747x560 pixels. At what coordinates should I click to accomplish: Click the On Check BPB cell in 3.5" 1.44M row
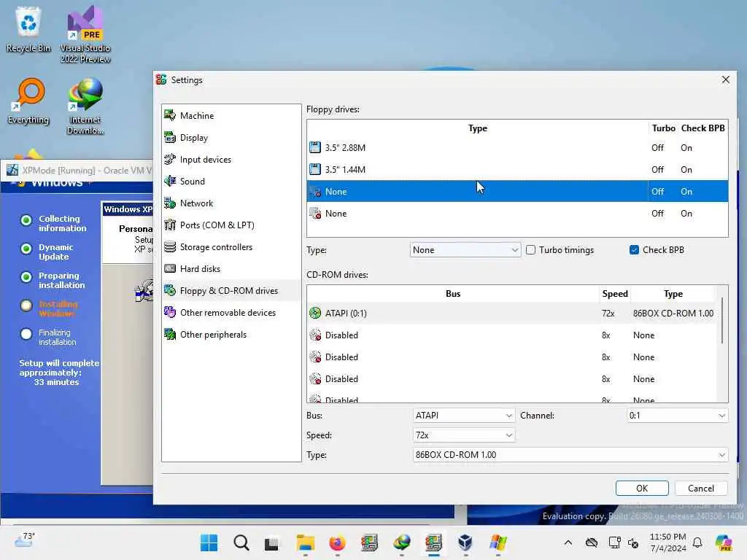686,169
